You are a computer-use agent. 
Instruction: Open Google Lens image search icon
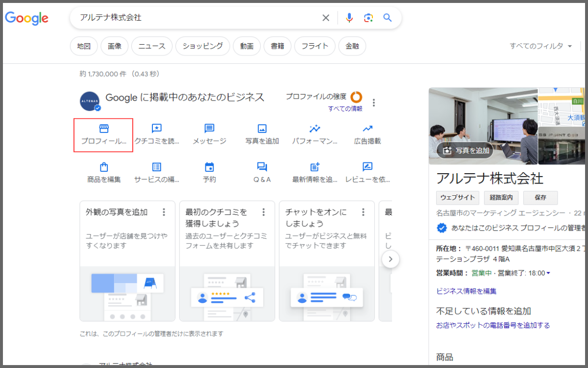pos(368,18)
